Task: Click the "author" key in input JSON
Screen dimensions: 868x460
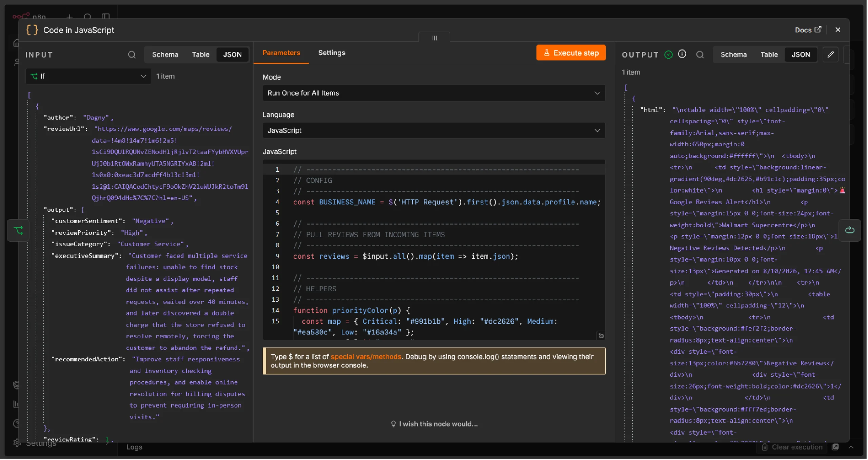Action: [x=59, y=118]
